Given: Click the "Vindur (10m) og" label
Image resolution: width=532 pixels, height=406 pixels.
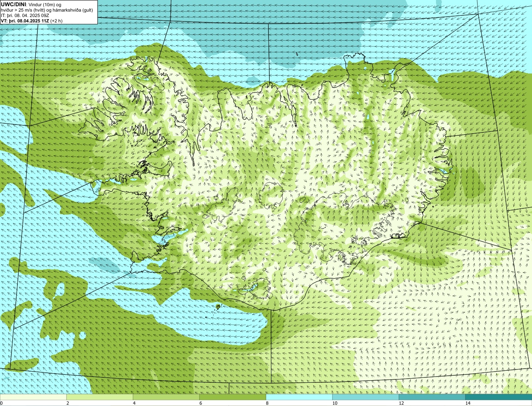Looking at the screenshot, I should (x=45, y=4).
